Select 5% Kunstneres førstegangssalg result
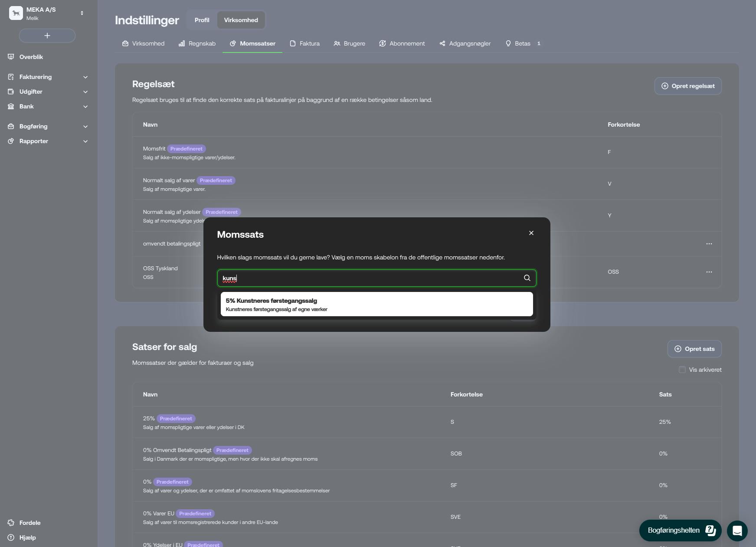Screen dimensions: 756x547 click(376, 304)
